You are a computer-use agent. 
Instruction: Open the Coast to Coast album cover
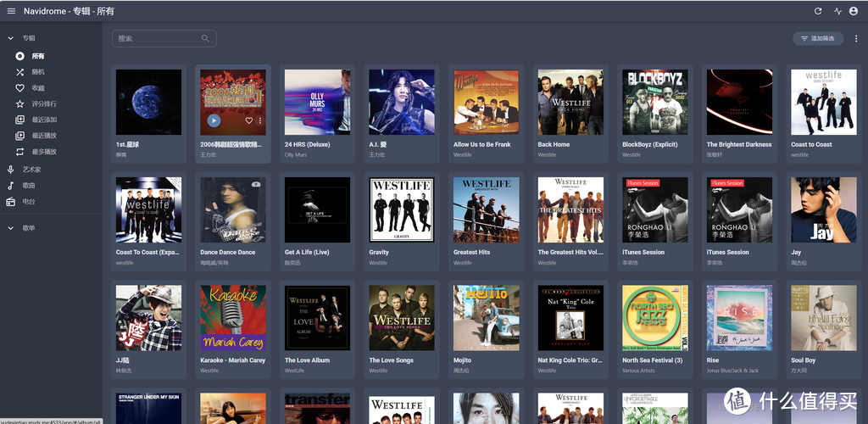pyautogui.click(x=824, y=102)
